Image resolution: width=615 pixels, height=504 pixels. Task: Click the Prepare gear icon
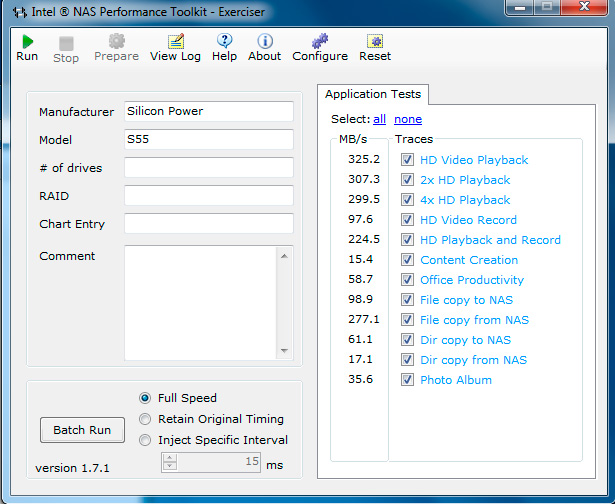116,42
